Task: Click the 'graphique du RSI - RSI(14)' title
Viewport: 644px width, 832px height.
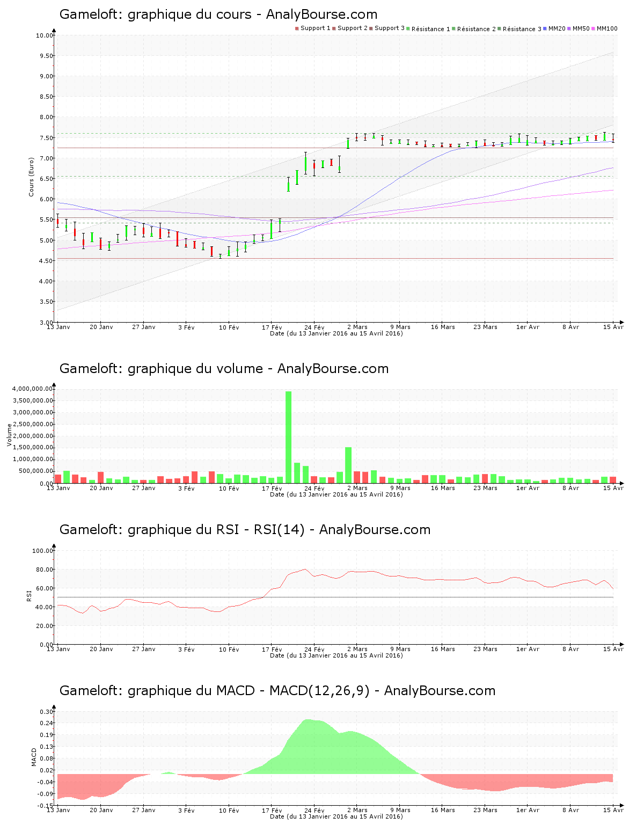Action: click(245, 530)
